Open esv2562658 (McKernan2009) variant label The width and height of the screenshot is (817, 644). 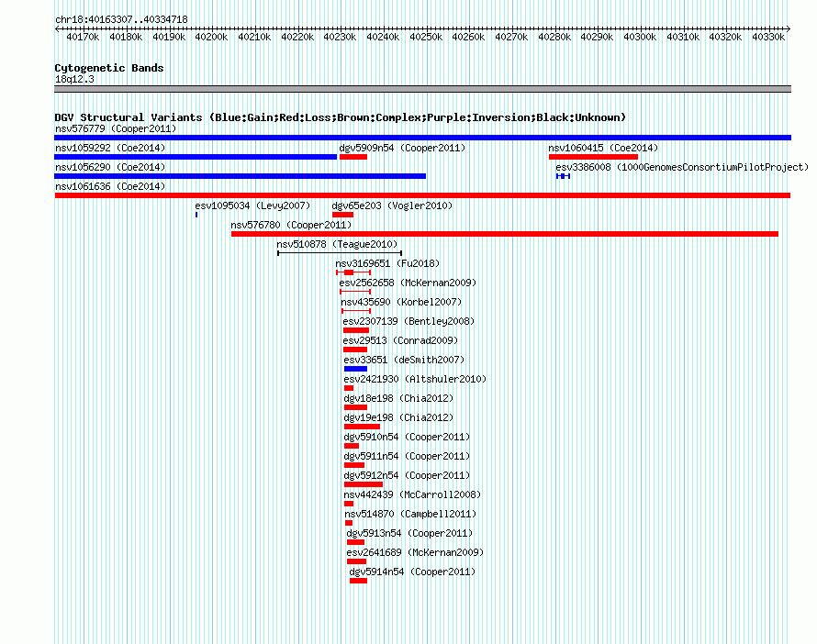(x=408, y=283)
